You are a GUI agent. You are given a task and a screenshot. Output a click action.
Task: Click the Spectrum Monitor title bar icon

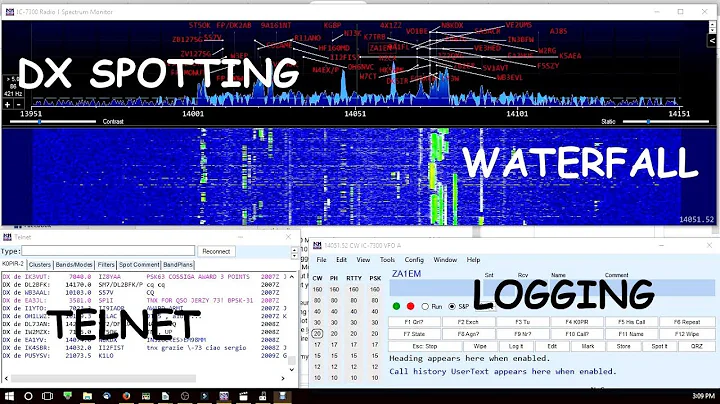9,11
